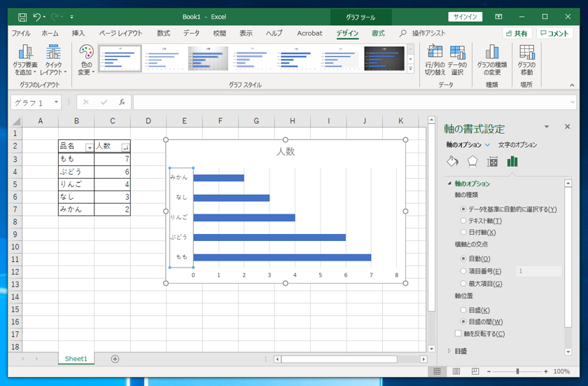Select 日付軸 radio option

click(463, 232)
